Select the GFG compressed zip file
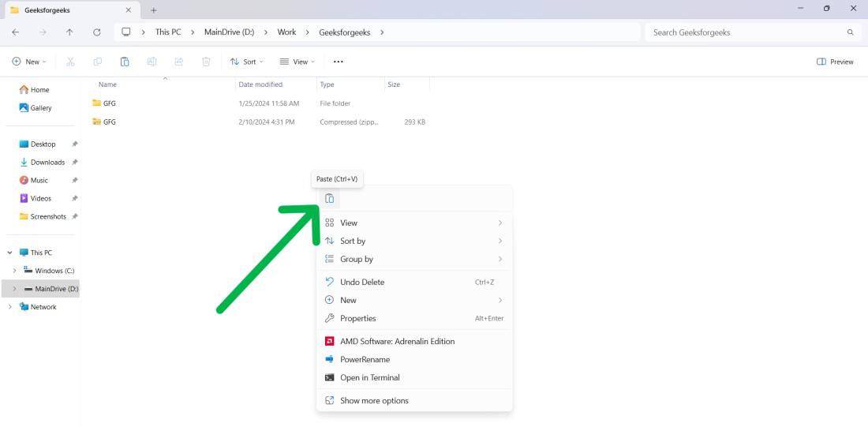This screenshot has width=868, height=427. (x=260, y=122)
